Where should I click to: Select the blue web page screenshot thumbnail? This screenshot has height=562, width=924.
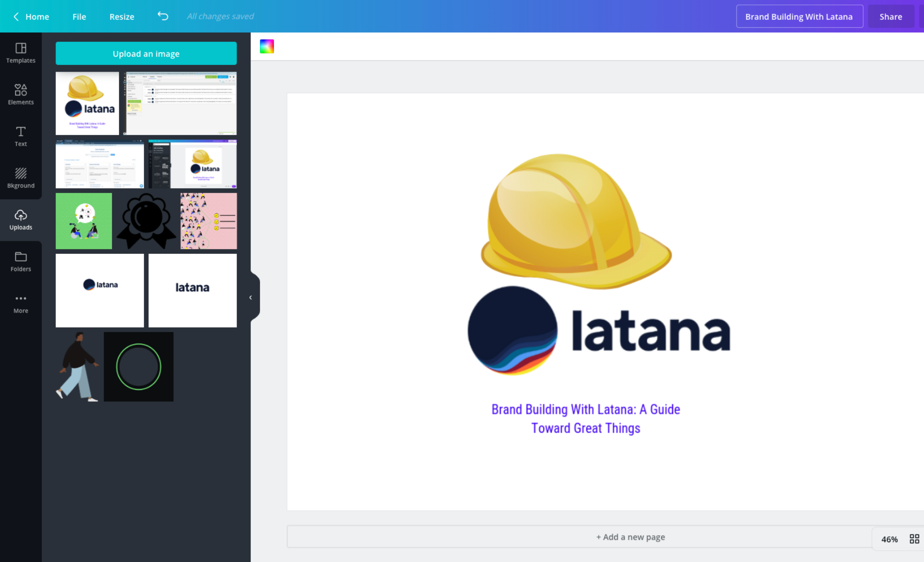[100, 164]
